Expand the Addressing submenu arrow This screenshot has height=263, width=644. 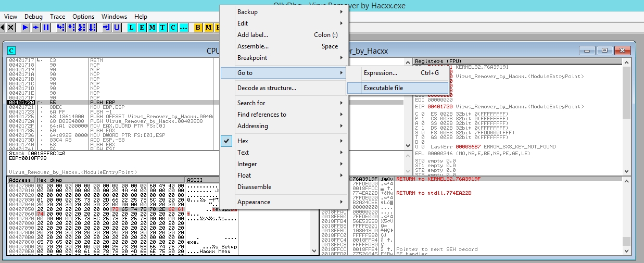coord(342,126)
